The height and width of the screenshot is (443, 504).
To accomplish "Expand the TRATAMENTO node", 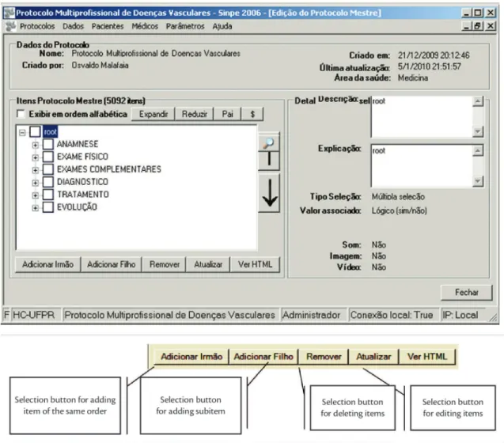I will pyautogui.click(x=36, y=195).
